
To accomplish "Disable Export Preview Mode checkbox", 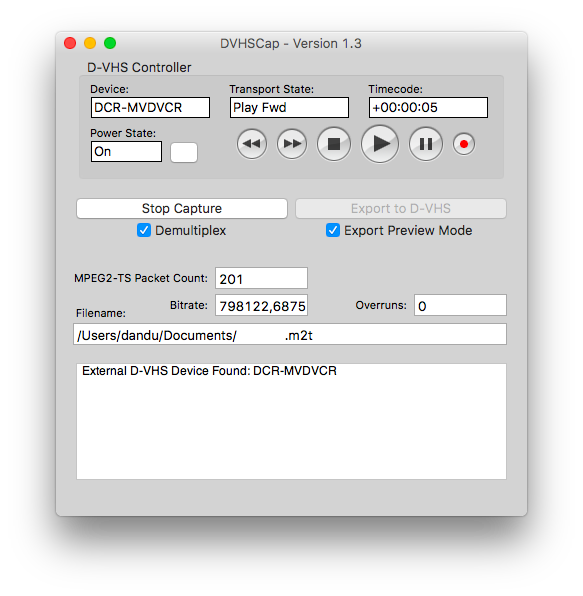I will [x=333, y=230].
